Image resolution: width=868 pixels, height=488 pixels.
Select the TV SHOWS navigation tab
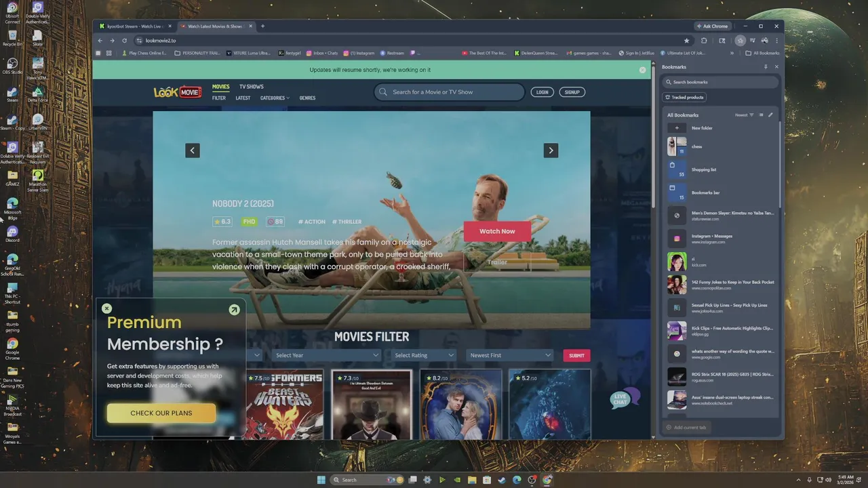tap(251, 87)
